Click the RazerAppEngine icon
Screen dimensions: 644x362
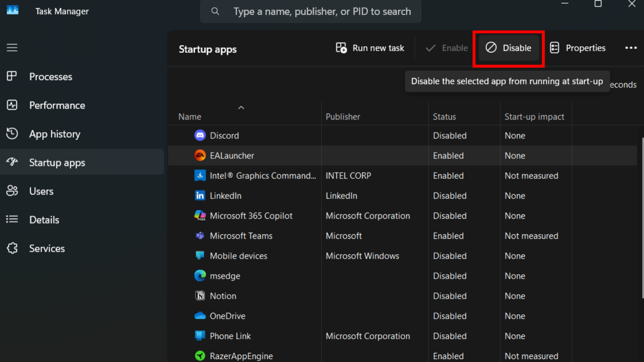click(x=200, y=356)
